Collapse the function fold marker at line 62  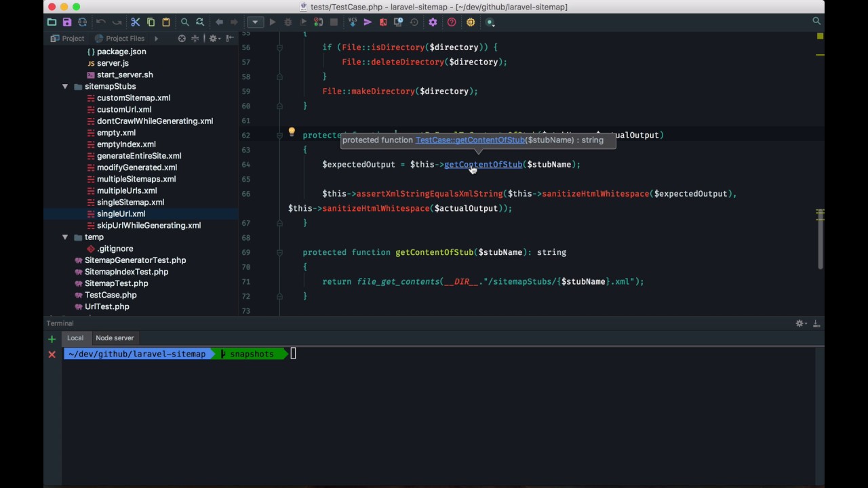coord(279,136)
